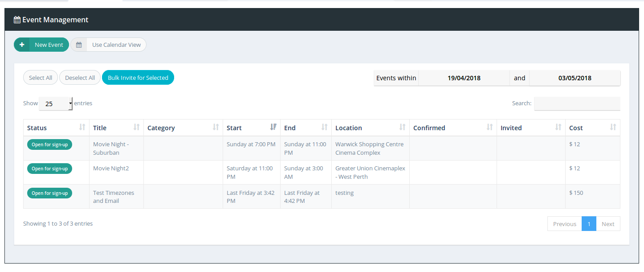Switch to Use Calendar View
The height and width of the screenshot is (272, 644).
tap(108, 45)
